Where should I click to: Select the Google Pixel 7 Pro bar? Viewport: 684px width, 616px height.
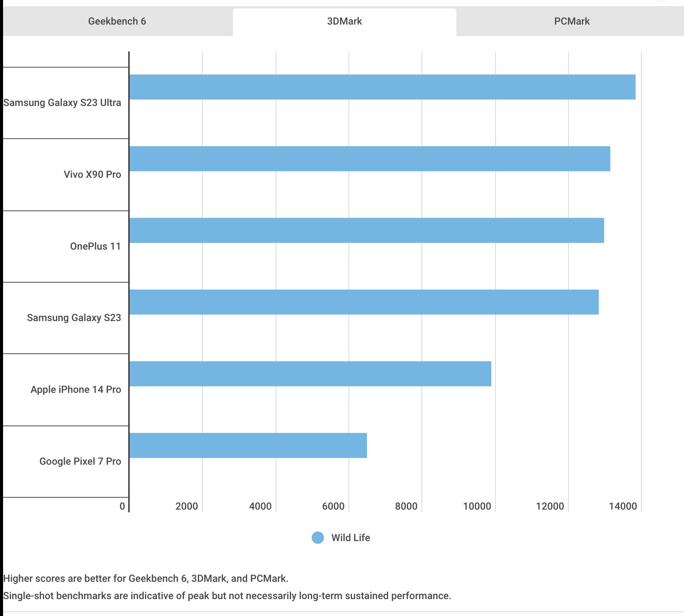pyautogui.click(x=248, y=445)
